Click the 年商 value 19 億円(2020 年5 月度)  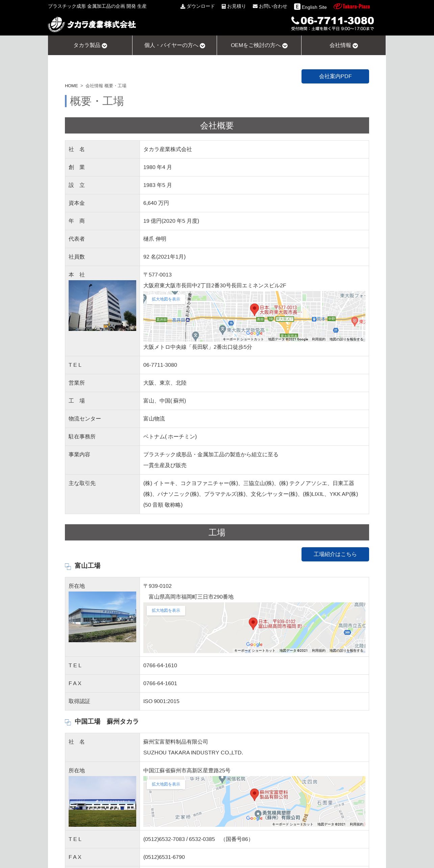pos(171,221)
